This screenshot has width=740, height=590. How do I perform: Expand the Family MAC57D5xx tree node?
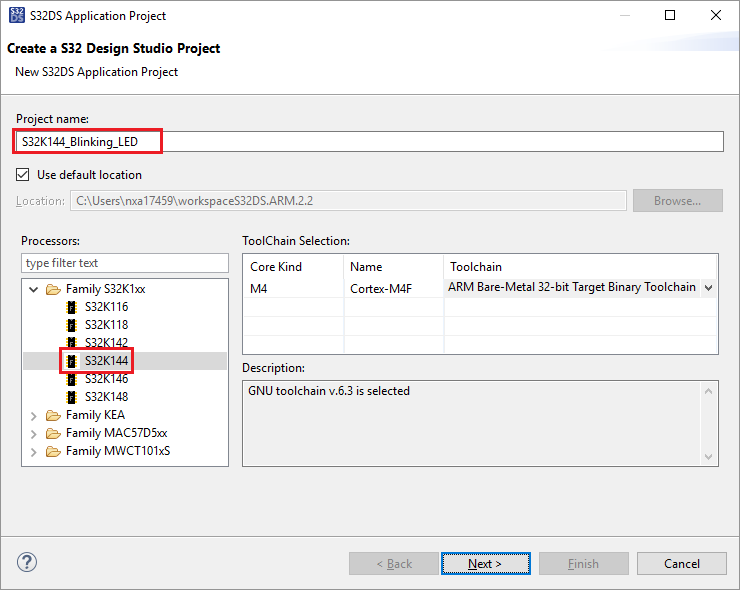coord(34,434)
